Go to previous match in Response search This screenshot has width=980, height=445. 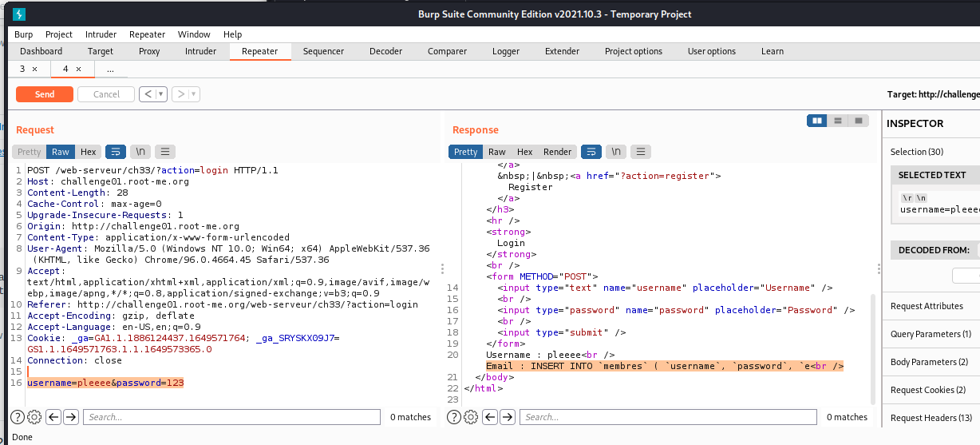click(490, 417)
